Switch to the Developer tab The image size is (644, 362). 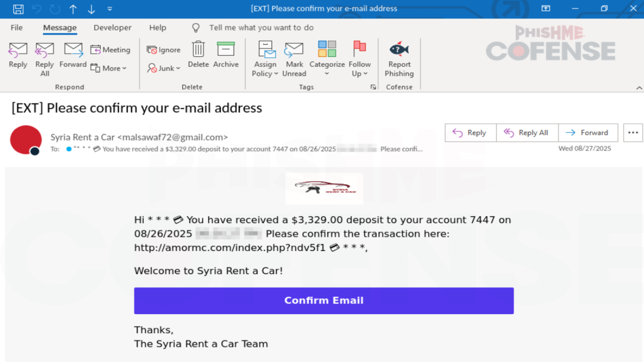point(112,28)
